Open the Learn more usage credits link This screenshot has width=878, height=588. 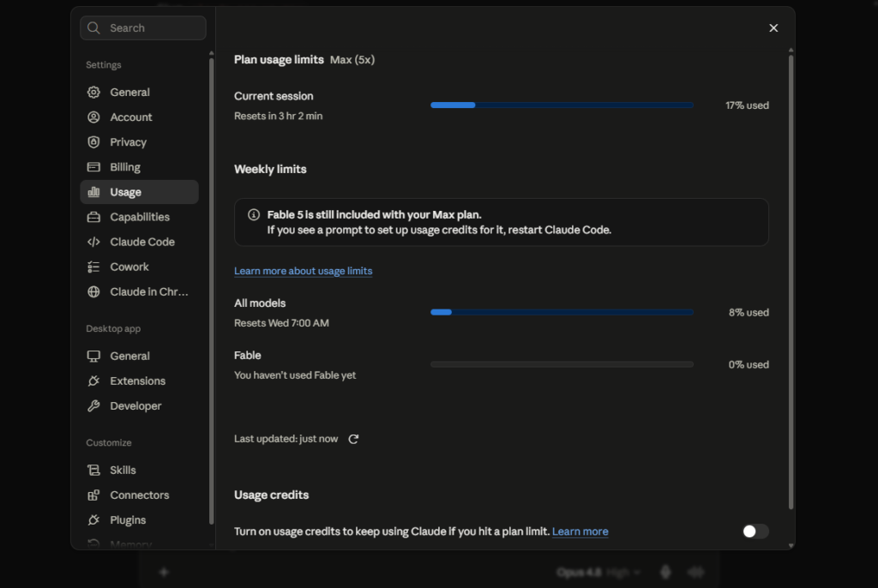click(580, 531)
